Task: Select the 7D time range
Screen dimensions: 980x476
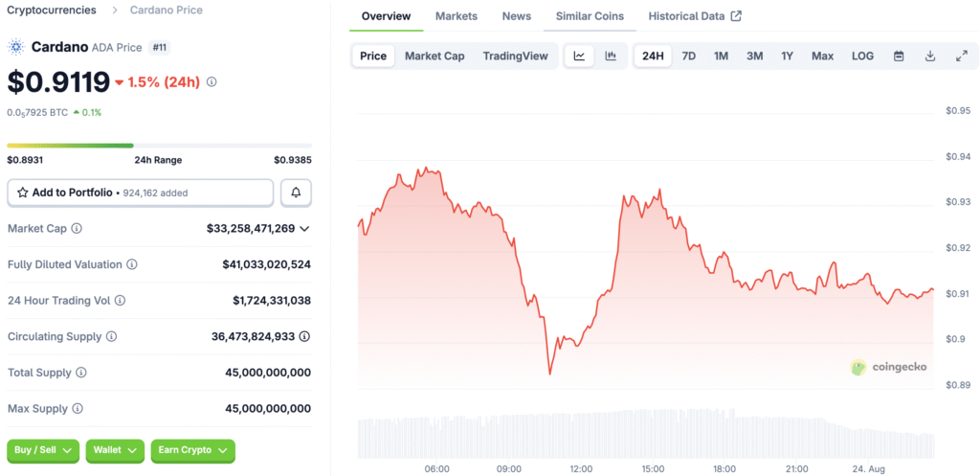Action: point(688,56)
